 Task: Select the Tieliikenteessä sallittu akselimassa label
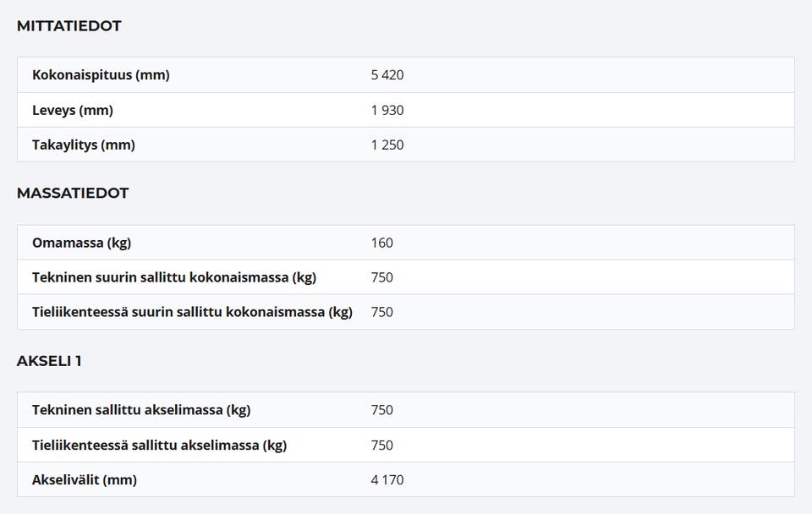(x=159, y=446)
